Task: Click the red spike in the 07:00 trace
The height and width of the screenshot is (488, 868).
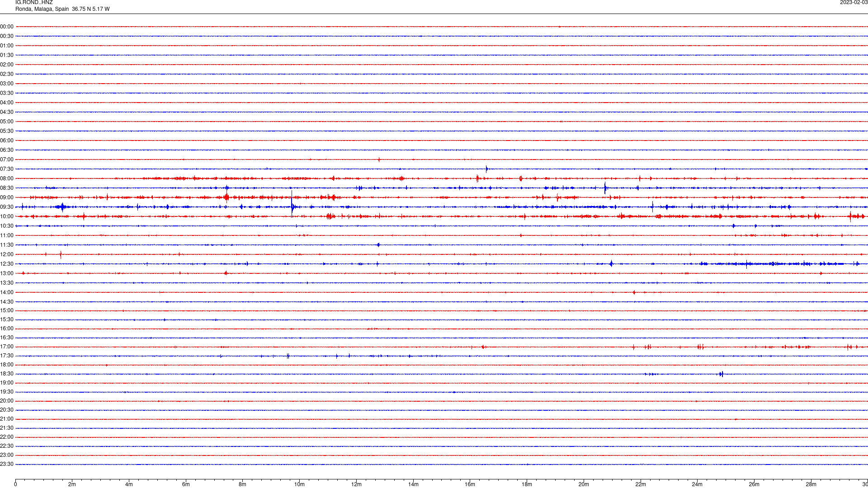Action: coord(379,159)
